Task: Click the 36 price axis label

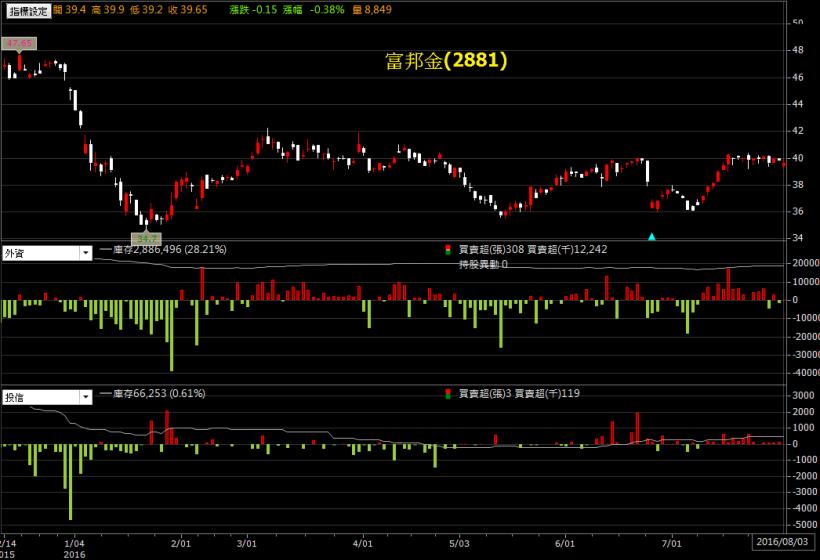Action: click(798, 211)
